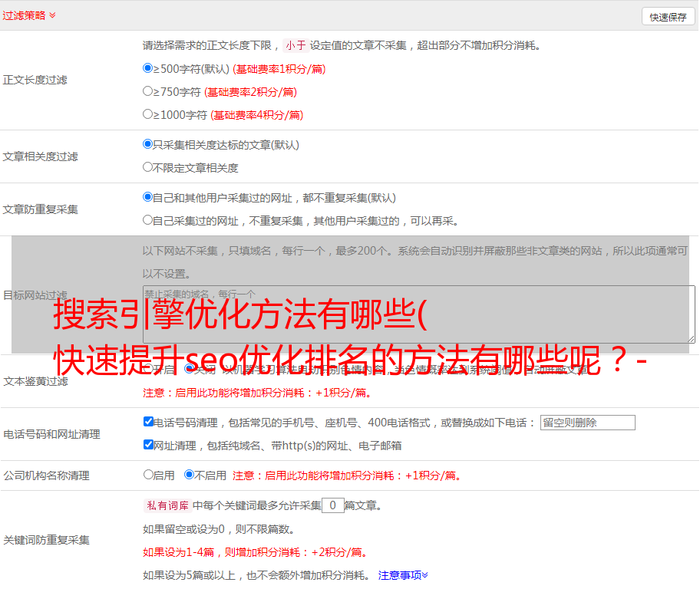Image resolution: width=700 pixels, height=589 pixels.
Task: Expand the 注意事项 link
Action: click(x=403, y=575)
